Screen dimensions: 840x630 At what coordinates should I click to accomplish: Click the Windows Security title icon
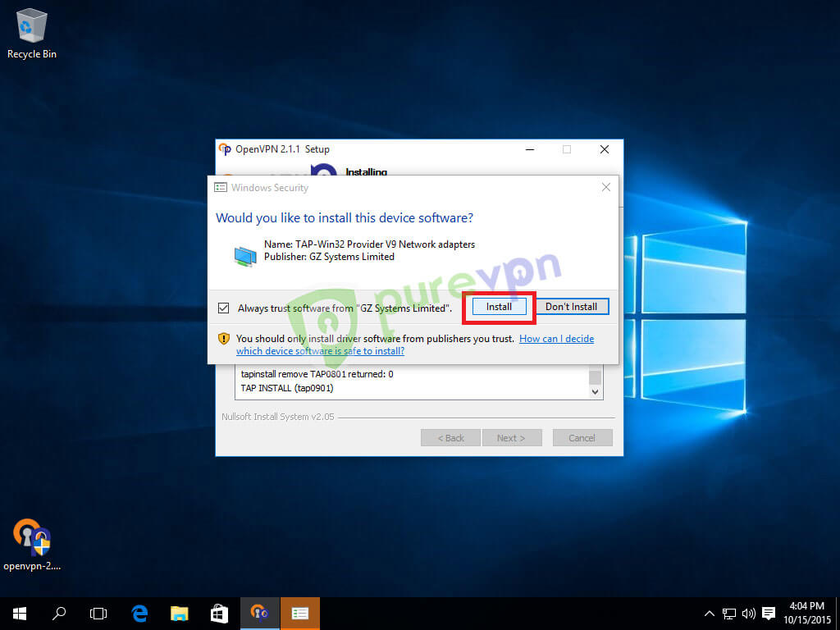click(220, 188)
